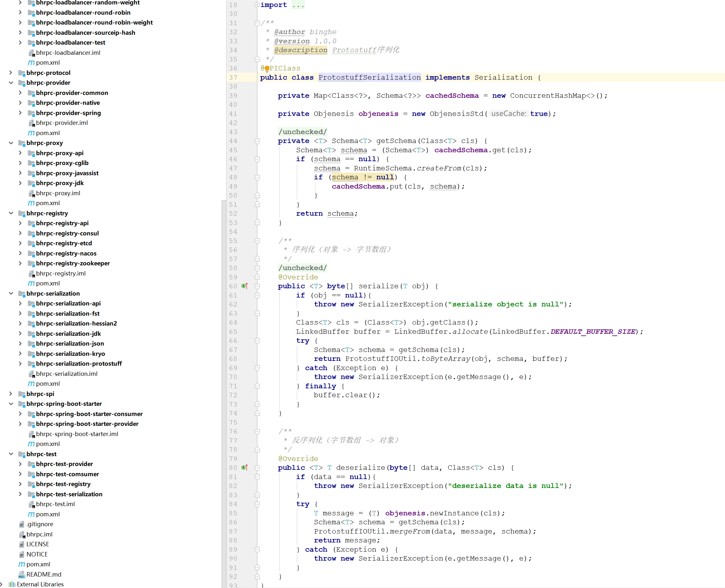Click the External Libraries icon
The image size is (725, 588).
pos(12,584)
